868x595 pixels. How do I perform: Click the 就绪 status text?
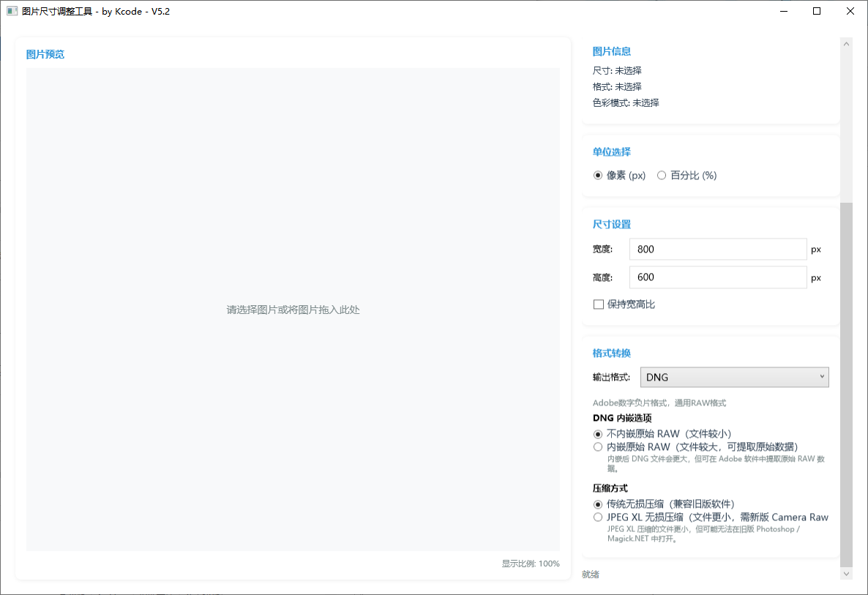(590, 574)
